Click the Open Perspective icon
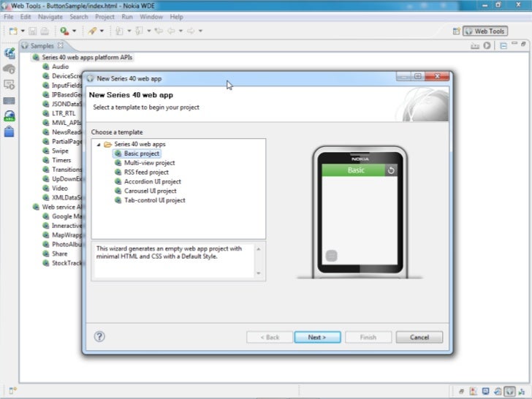Screen dimensions: 532x399 pos(456,31)
